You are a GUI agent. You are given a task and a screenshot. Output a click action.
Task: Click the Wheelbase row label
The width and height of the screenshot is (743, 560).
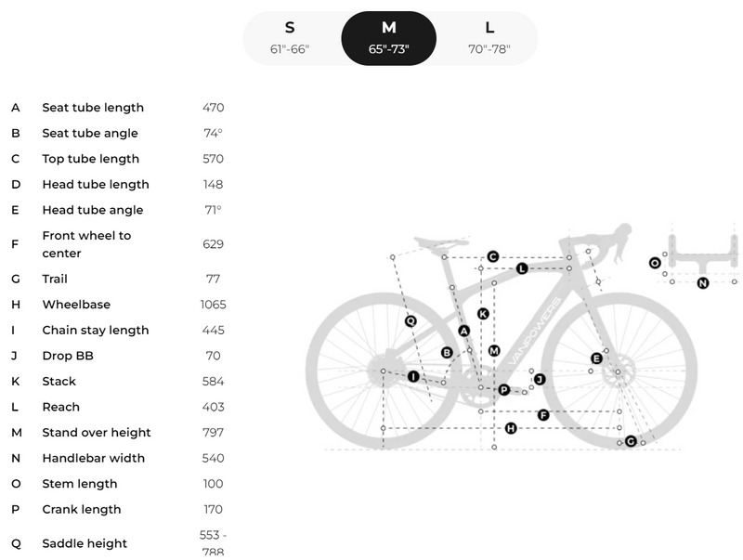point(76,305)
